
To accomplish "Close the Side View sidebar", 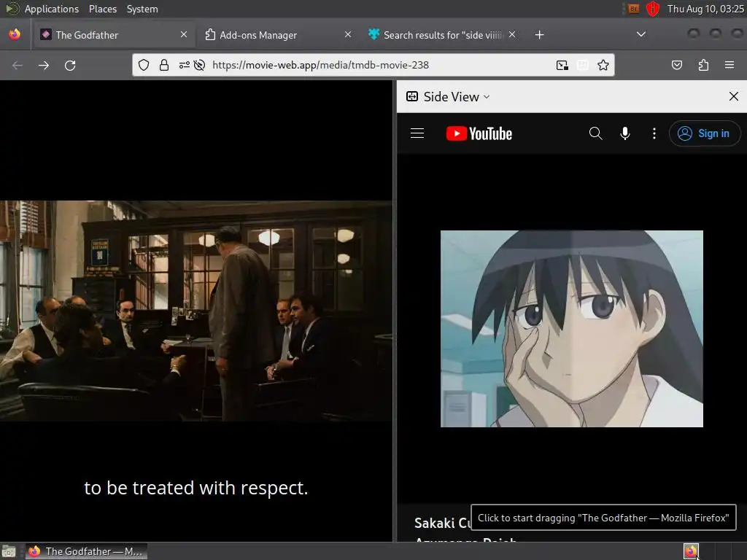I will [x=734, y=97].
